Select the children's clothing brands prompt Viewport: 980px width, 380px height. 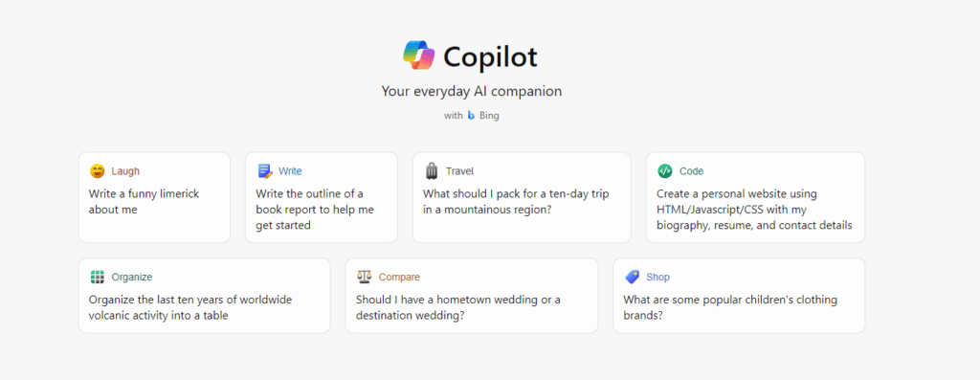739,296
